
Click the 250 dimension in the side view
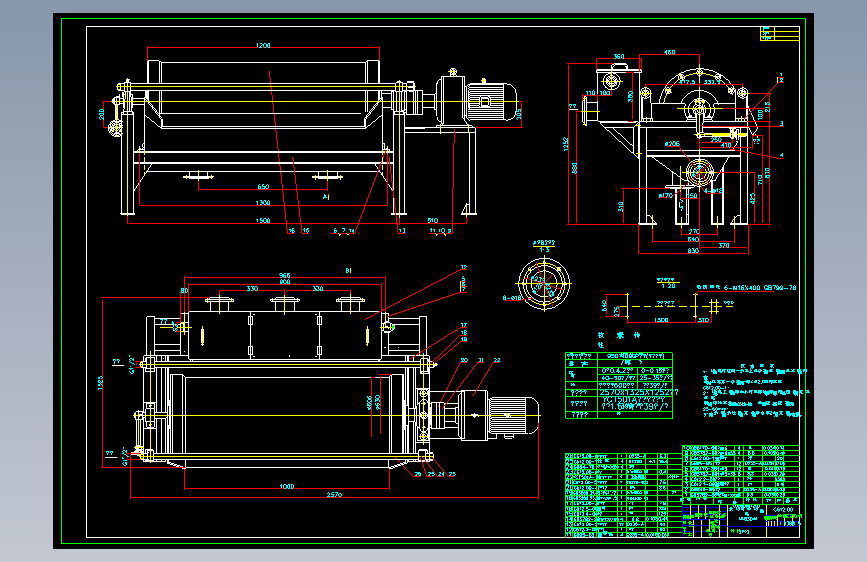pyautogui.click(x=716, y=140)
